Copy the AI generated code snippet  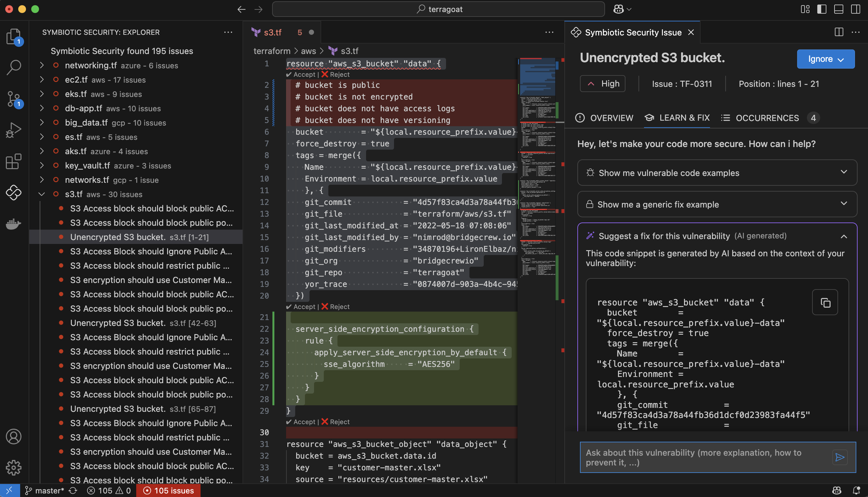coord(825,302)
